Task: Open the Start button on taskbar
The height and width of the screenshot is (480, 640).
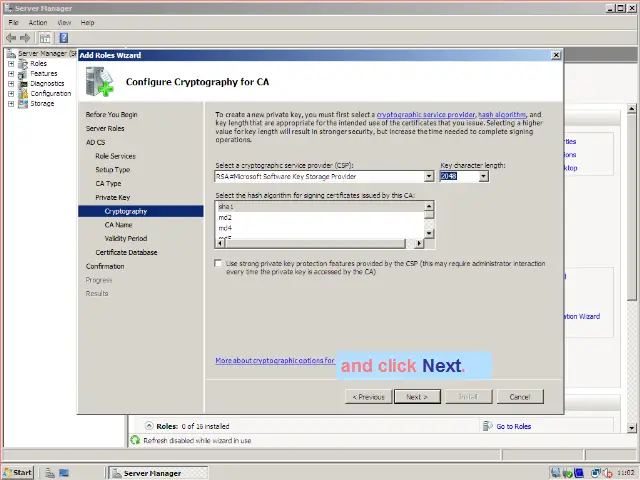Action: [x=18, y=473]
